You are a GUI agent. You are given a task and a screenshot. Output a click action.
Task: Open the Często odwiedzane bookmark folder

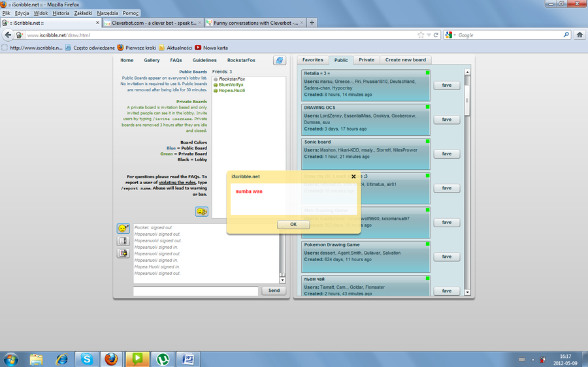click(90, 48)
